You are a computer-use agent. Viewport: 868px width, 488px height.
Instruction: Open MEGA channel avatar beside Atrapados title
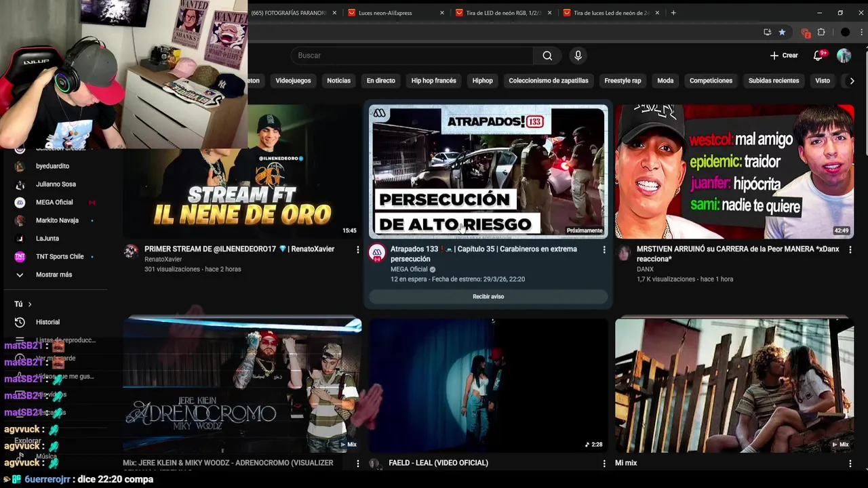[x=377, y=253]
